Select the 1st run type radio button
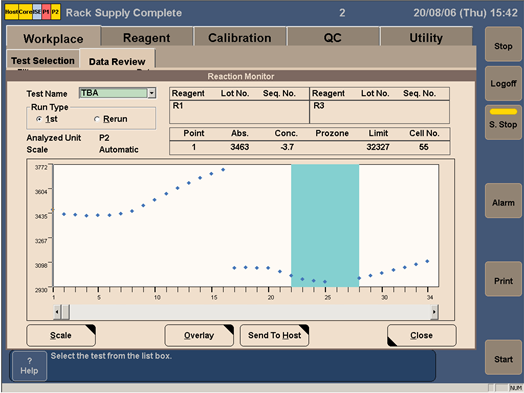Image resolution: width=524 pixels, height=393 pixels. 39,119
